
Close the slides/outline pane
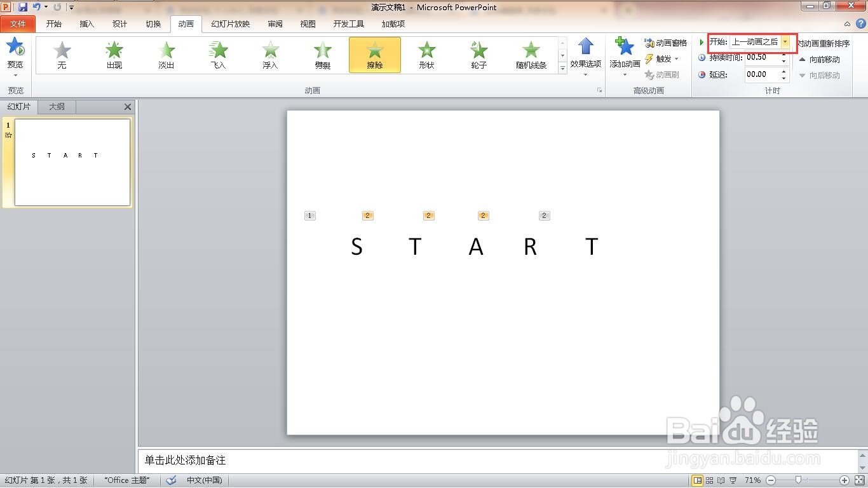pos(128,107)
